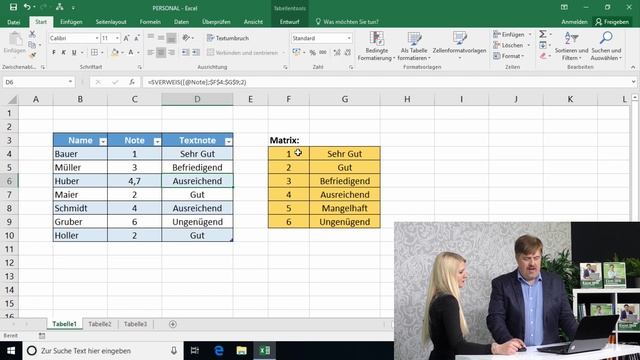Click the AutoSum sigma icon
Image resolution: width=640 pixels, height=360 pixels.
543,34
